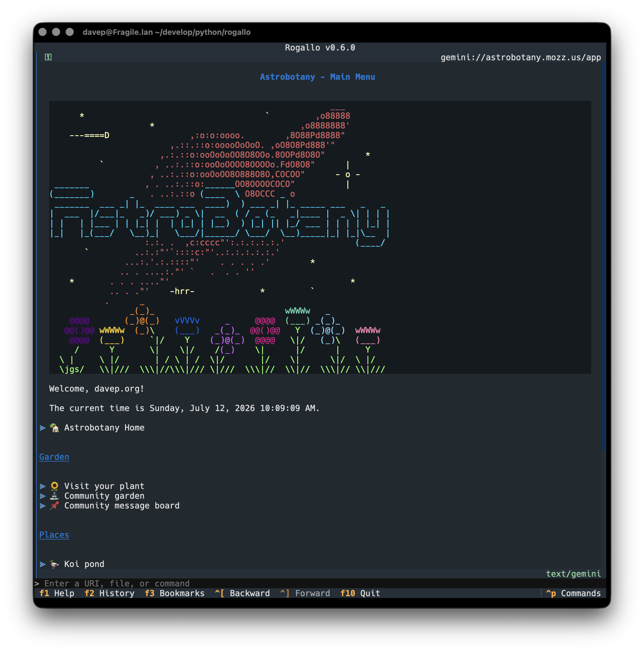The width and height of the screenshot is (644, 652).
Task: Click the sunflower icon for Visit your plant
Action: [x=54, y=486]
